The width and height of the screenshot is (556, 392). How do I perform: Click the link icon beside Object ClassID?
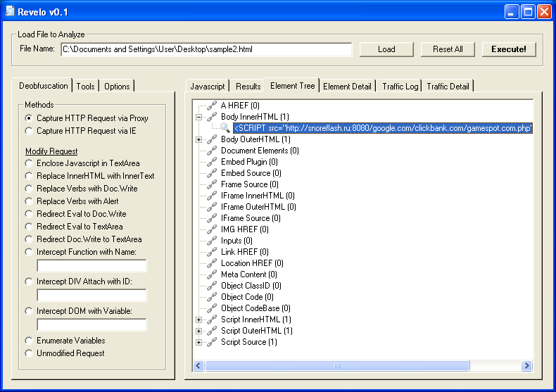pyautogui.click(x=212, y=286)
